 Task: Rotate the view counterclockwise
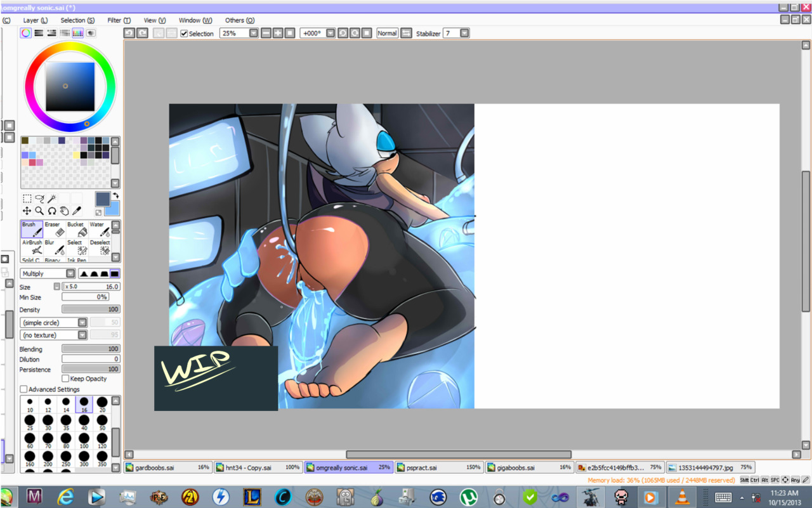point(343,33)
